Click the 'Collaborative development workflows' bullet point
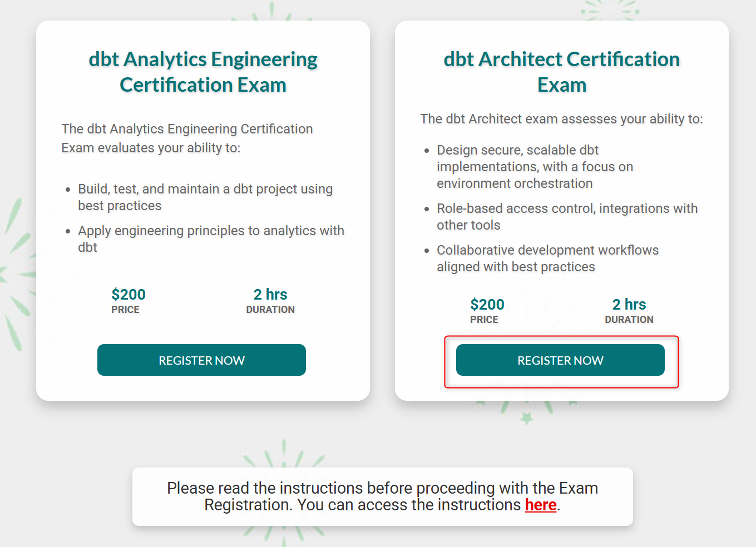Screen dimensions: 756x547 tap(547, 258)
